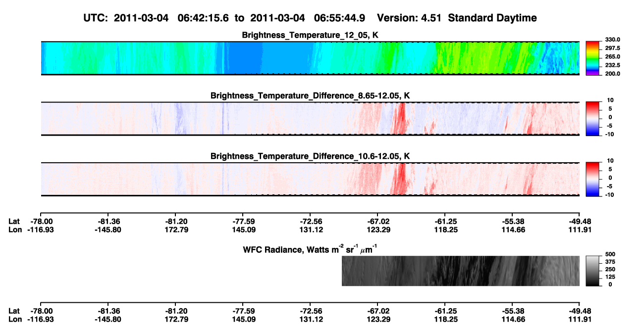Click Lat -81.20 on the axis beneath WFC Radiance
Viewport: 644px width, 330px height.
[175, 311]
